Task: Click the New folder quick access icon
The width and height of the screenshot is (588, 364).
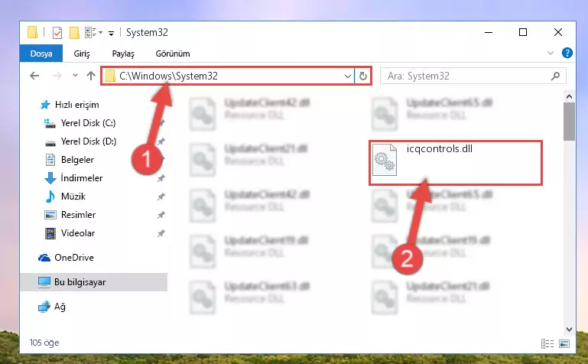Action: click(74, 33)
